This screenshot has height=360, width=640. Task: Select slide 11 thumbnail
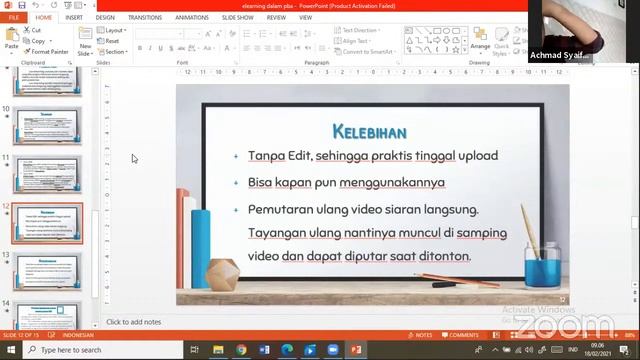[47, 174]
